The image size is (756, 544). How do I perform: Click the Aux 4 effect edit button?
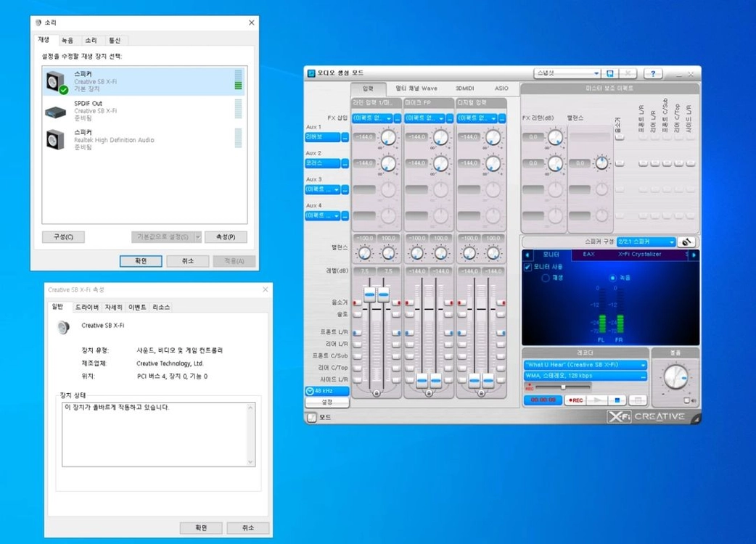345,216
